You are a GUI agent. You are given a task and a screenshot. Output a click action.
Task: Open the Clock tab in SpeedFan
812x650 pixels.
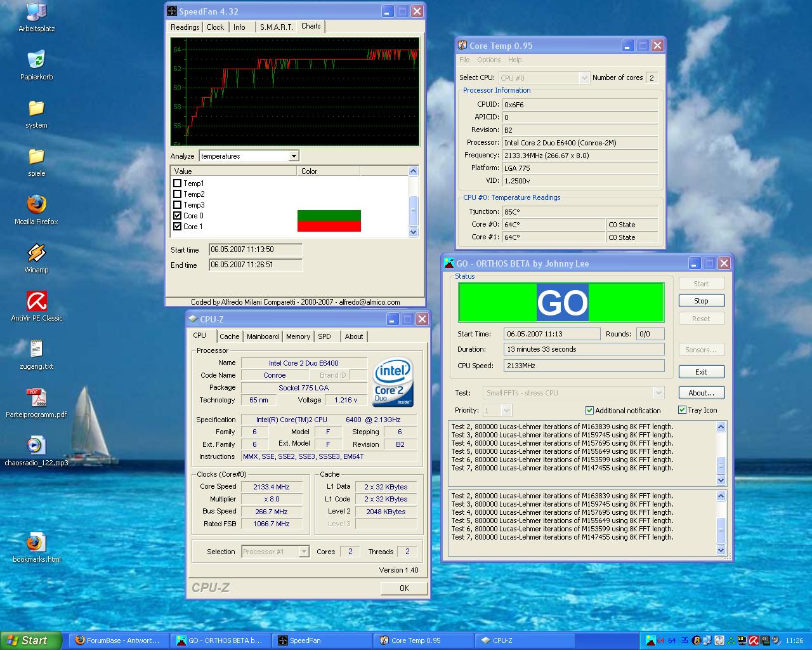(215, 27)
